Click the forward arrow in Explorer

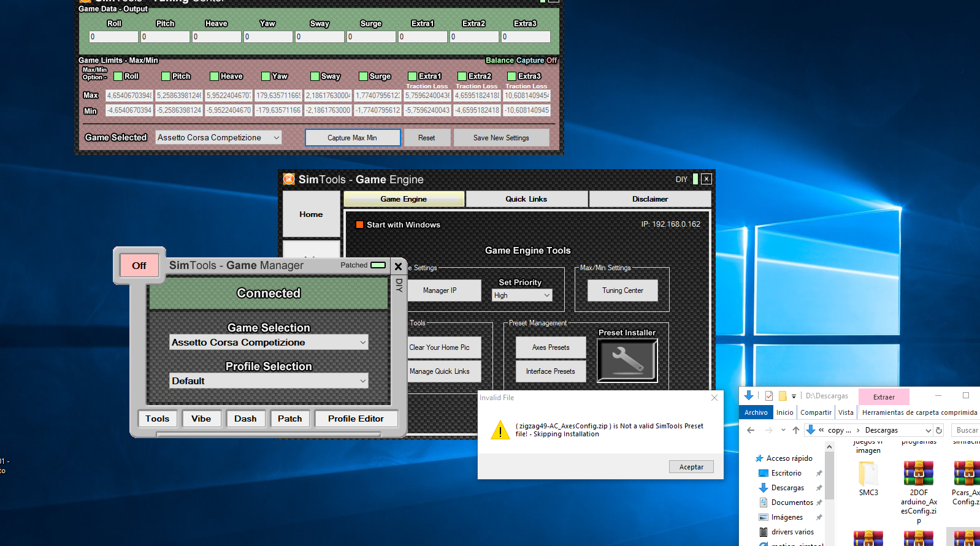click(768, 430)
